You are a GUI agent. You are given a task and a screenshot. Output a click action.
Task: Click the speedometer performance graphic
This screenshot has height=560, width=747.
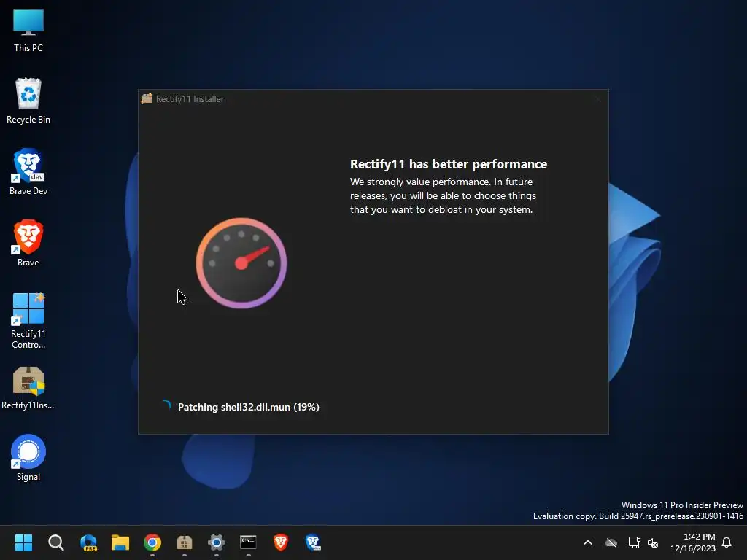pyautogui.click(x=241, y=262)
